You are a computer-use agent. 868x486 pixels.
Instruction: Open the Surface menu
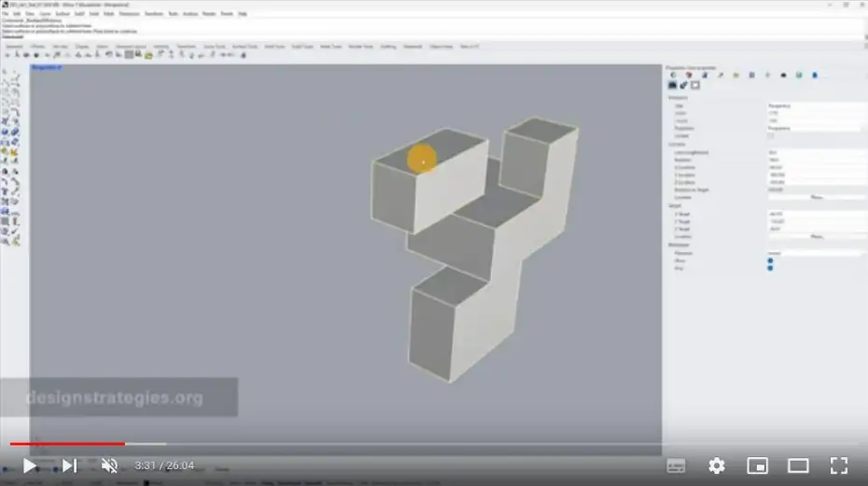coord(63,14)
